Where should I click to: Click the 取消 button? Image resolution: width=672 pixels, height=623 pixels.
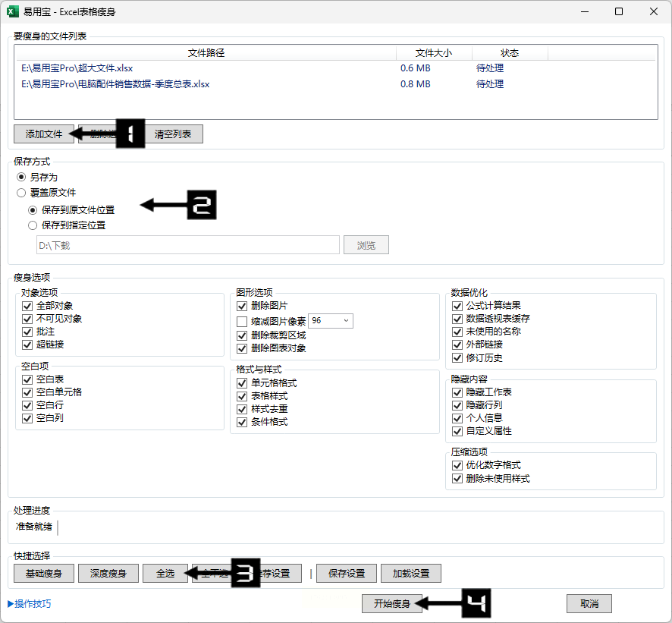[589, 604]
